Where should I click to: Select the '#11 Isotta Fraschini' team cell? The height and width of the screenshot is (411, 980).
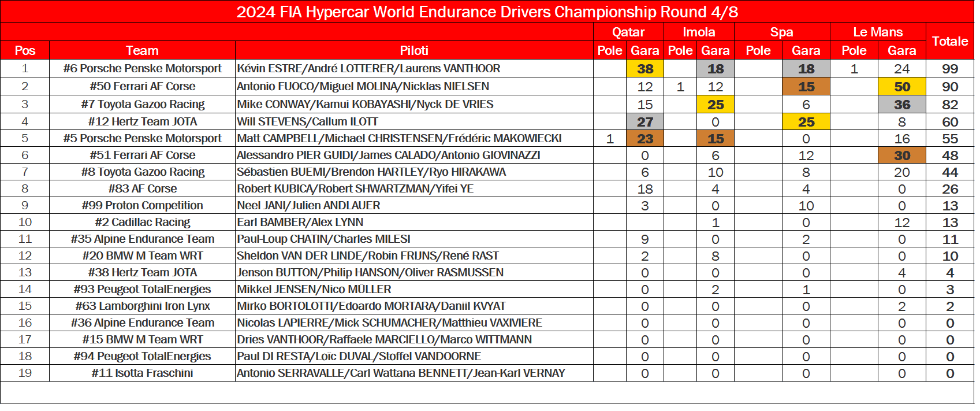click(142, 373)
